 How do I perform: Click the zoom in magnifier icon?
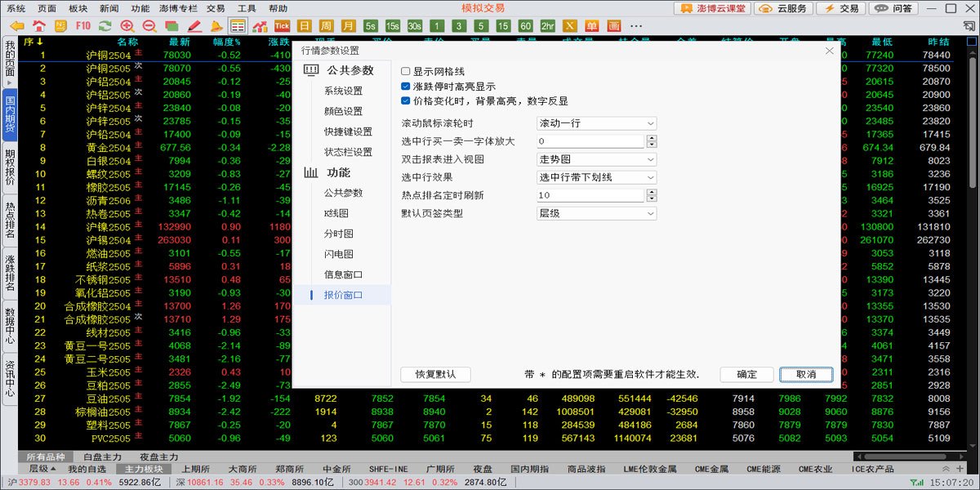coord(127,26)
